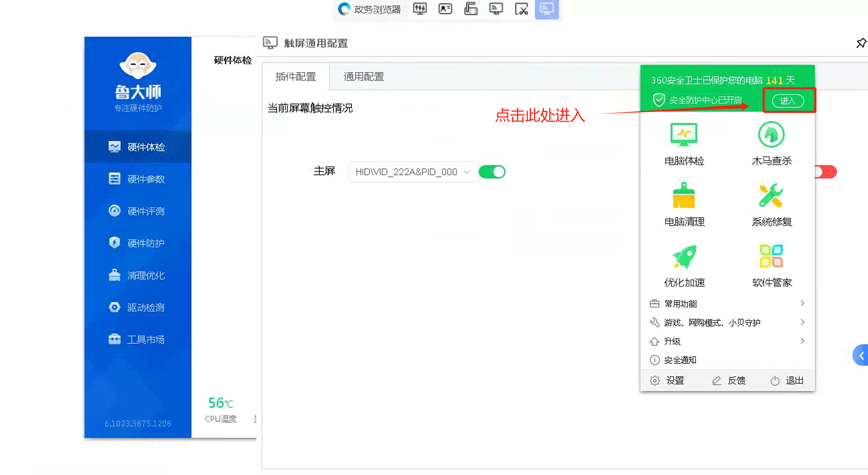Image resolution: width=868 pixels, height=475 pixels.
Task: Open 安全通知 menu entry
Action: pyautogui.click(x=727, y=360)
